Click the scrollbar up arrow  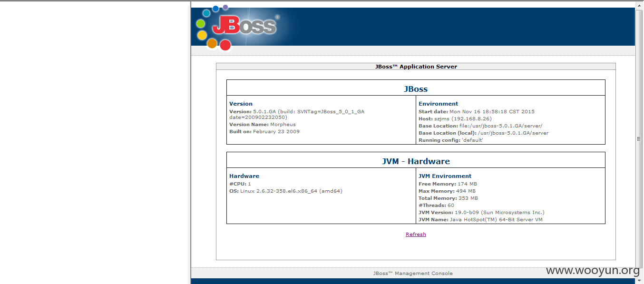[639, 5]
